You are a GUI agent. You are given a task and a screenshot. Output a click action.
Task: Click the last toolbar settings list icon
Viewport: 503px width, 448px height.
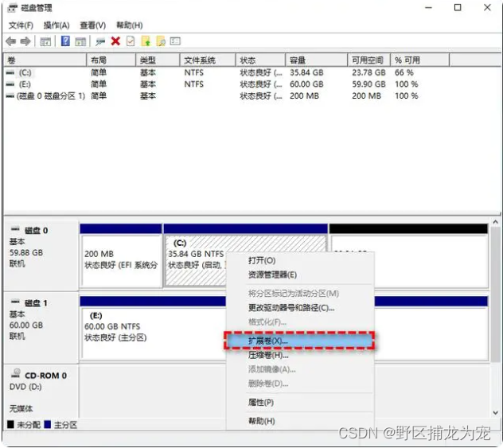pos(175,41)
